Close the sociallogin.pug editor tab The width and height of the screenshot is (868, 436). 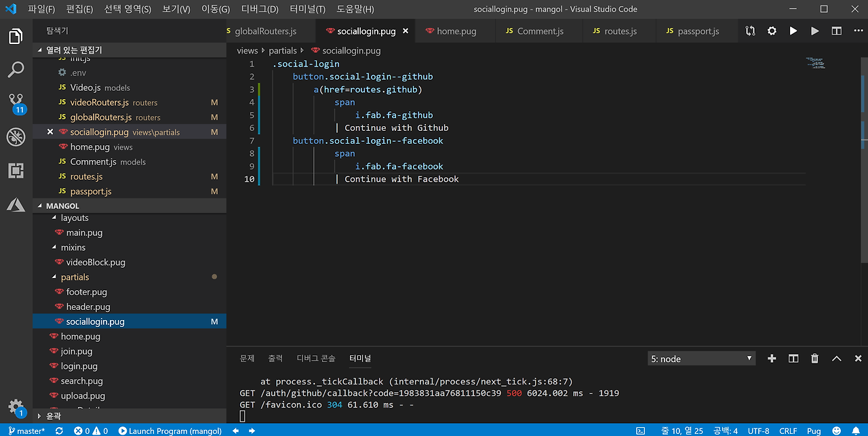[406, 31]
